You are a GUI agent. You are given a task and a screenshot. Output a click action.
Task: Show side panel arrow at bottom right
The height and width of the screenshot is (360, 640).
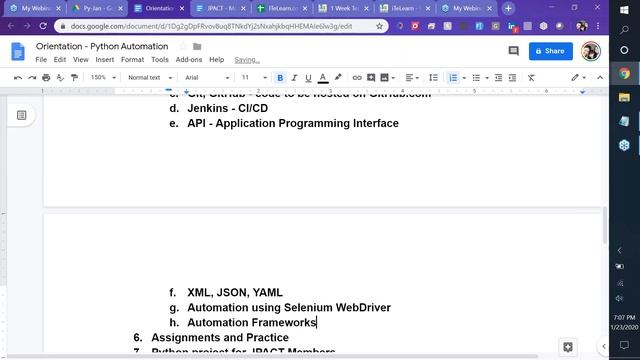click(603, 346)
